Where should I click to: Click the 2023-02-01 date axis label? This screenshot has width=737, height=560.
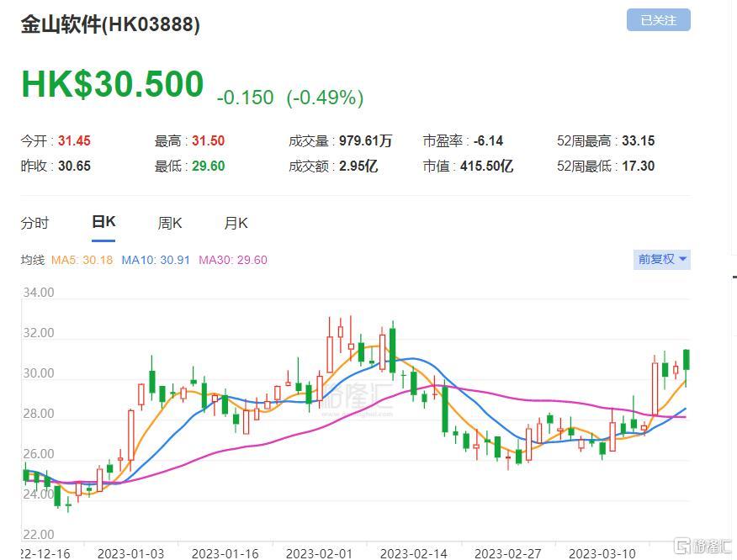319,553
